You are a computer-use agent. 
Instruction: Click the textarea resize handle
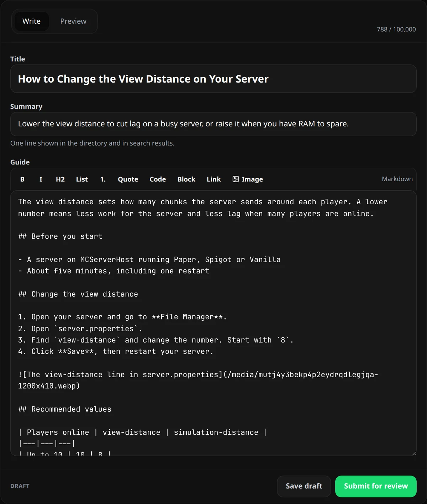[414, 453]
